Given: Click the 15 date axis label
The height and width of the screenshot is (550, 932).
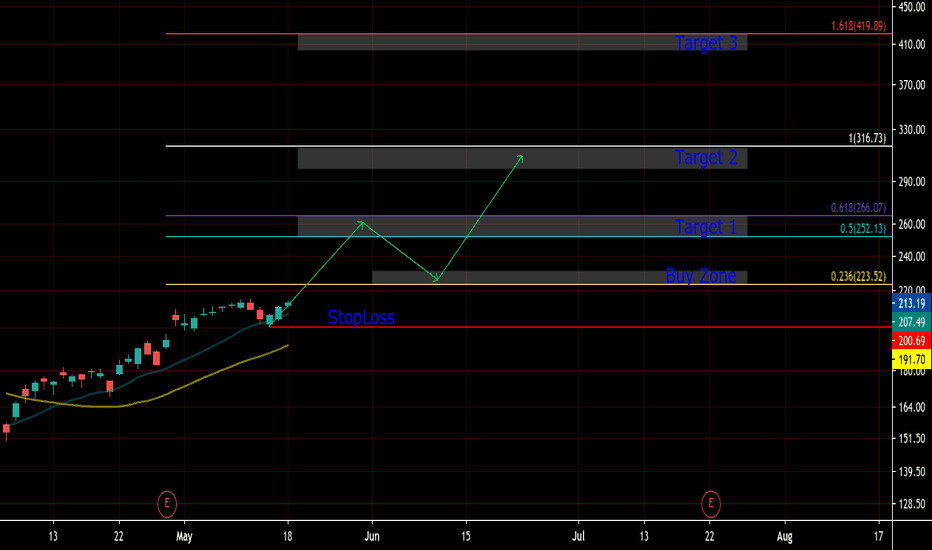Looking at the screenshot, I should coord(465,536).
